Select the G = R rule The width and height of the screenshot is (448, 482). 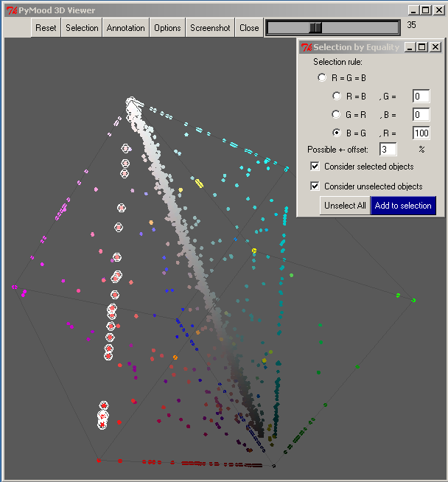pyautogui.click(x=337, y=114)
